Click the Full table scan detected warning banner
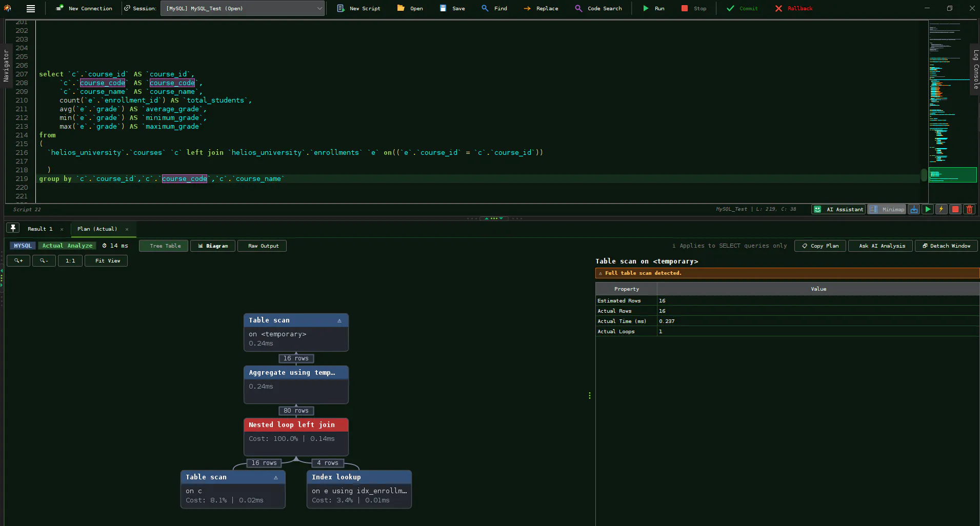 787,273
